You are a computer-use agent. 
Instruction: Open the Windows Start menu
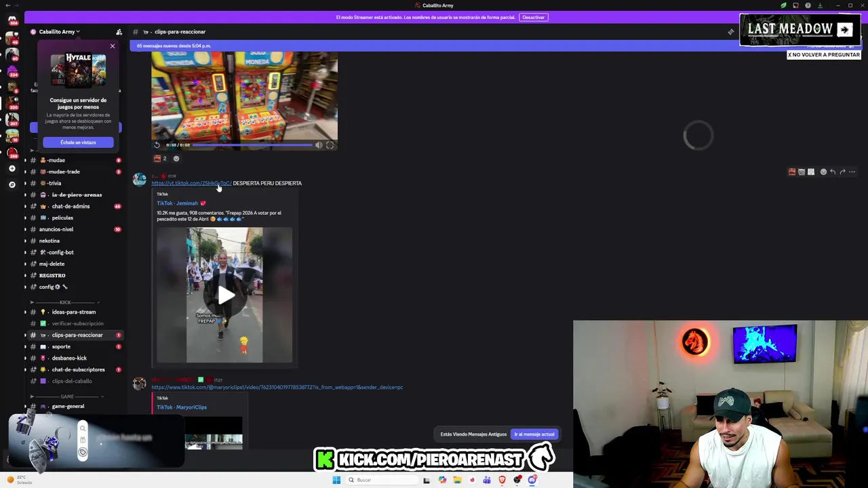336,480
